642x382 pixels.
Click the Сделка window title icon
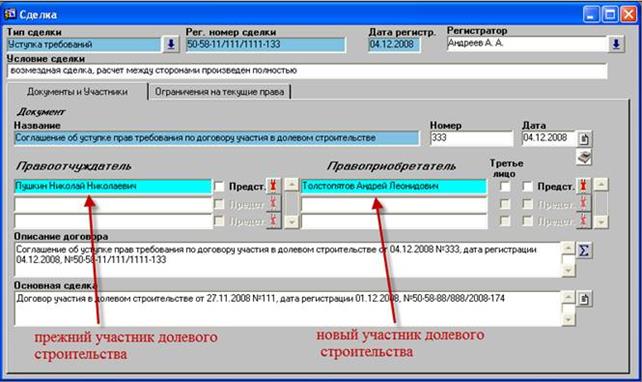(10, 14)
